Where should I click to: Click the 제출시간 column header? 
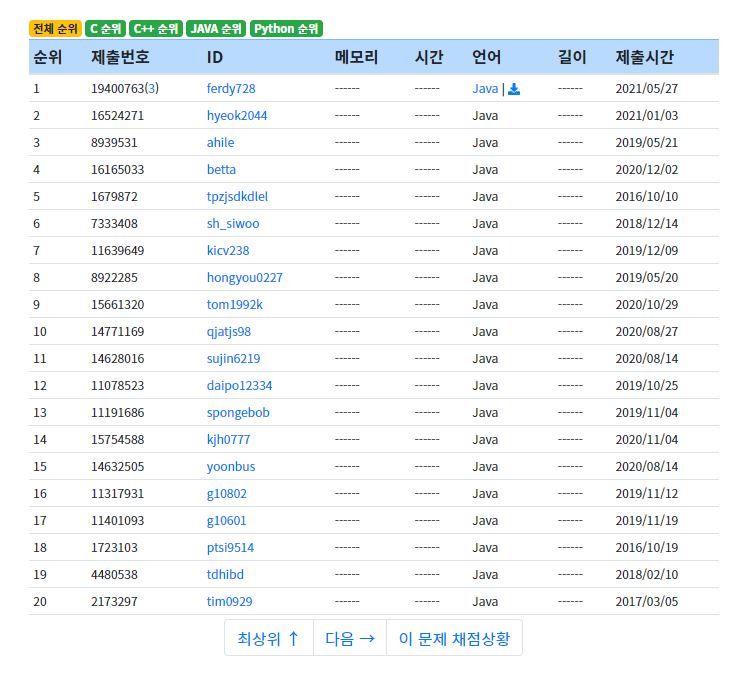click(x=645, y=57)
